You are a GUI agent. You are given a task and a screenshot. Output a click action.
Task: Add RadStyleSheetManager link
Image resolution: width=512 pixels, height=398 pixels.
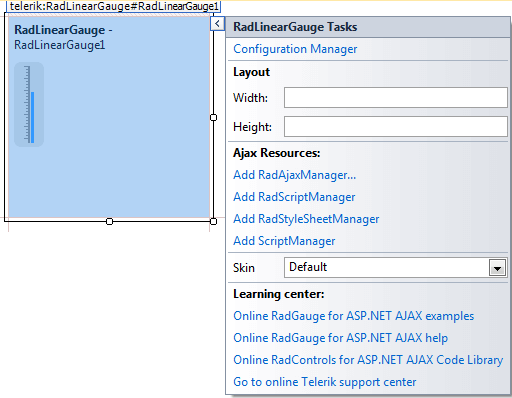[306, 219]
